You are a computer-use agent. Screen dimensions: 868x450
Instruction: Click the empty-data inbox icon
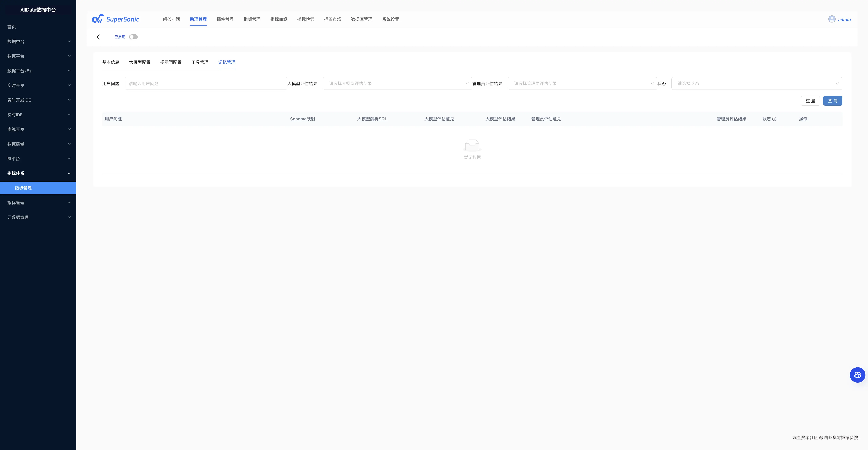[x=472, y=145]
